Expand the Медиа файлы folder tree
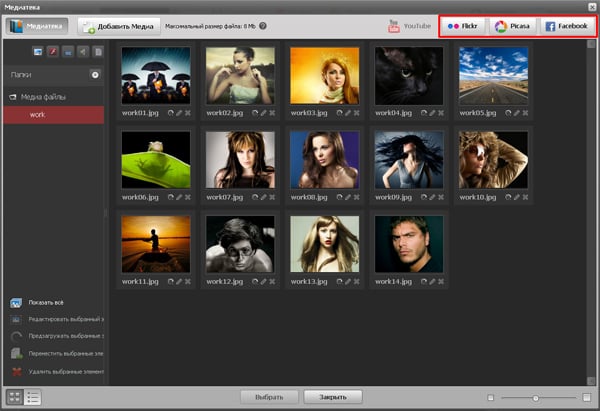Image resolution: width=600 pixels, height=411 pixels. [x=14, y=96]
